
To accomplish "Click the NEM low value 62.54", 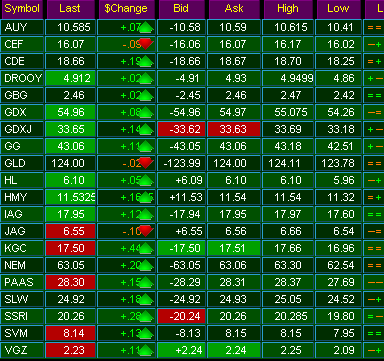I will (338, 265).
